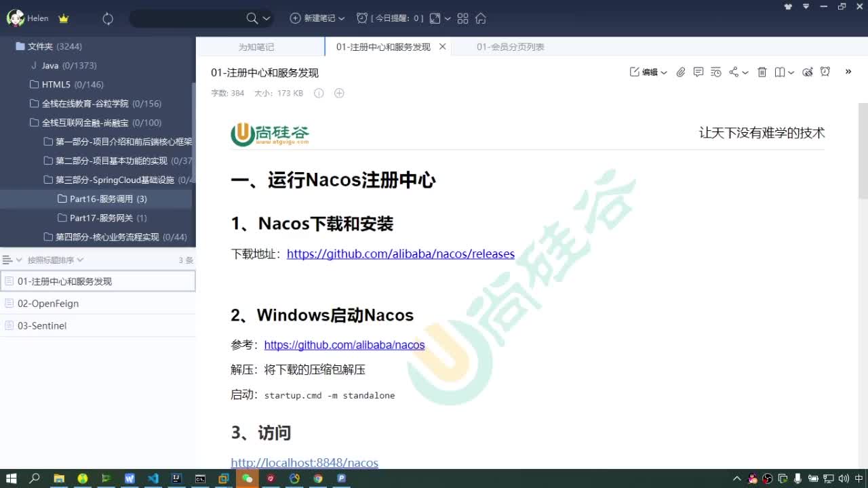This screenshot has width=868, height=488.
Task: Open note 03-Sentinel
Action: (98, 325)
